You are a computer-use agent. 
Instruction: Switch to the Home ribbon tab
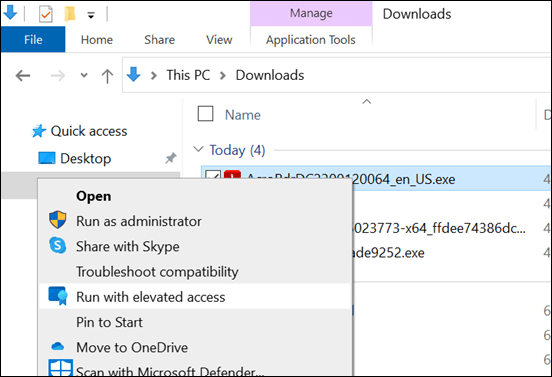pyautogui.click(x=97, y=40)
